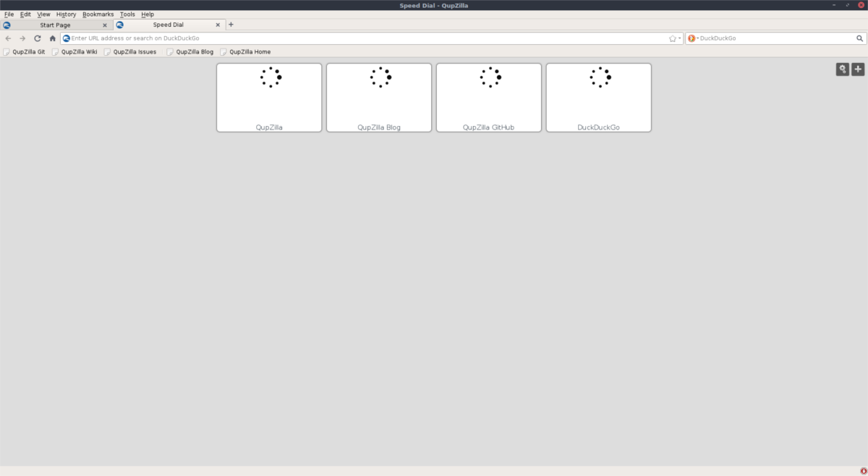Open the QupZilla GitHub speed dial tile
The width and height of the screenshot is (868, 476).
click(489, 98)
